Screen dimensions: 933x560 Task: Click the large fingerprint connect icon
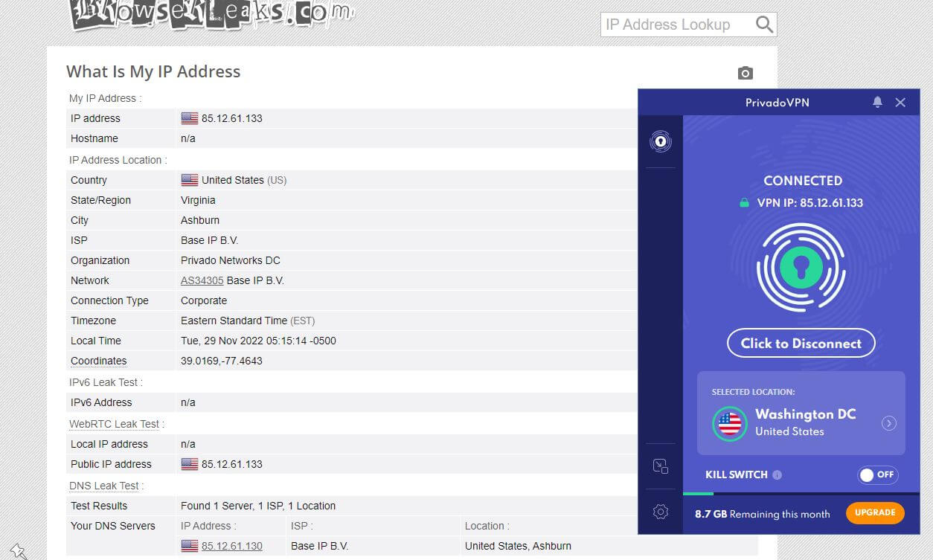coord(801,268)
